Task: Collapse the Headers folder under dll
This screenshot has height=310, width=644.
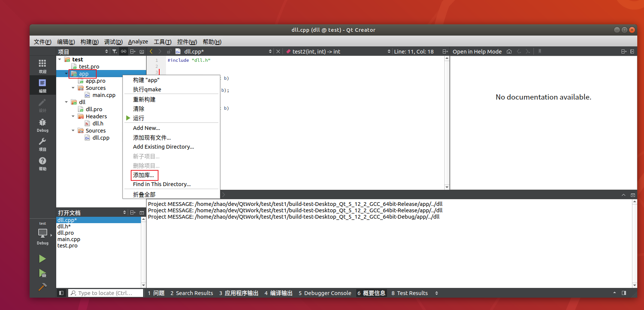Action: (x=73, y=116)
